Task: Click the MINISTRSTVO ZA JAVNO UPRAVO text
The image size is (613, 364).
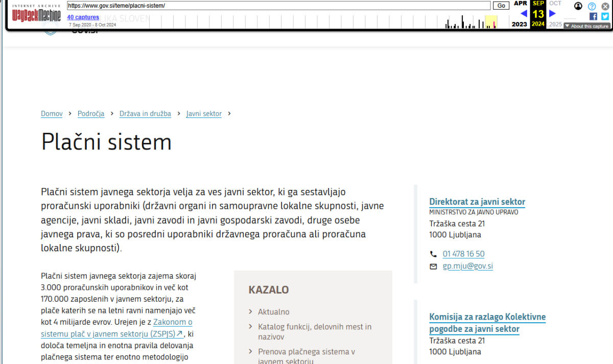Action: point(474,212)
